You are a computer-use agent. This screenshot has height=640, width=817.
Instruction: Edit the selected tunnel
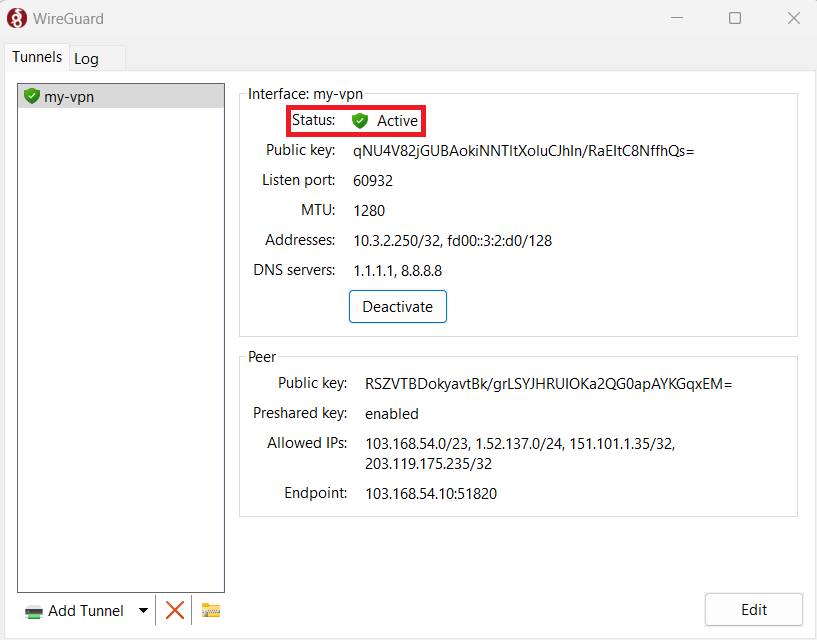pyautogui.click(x=753, y=609)
